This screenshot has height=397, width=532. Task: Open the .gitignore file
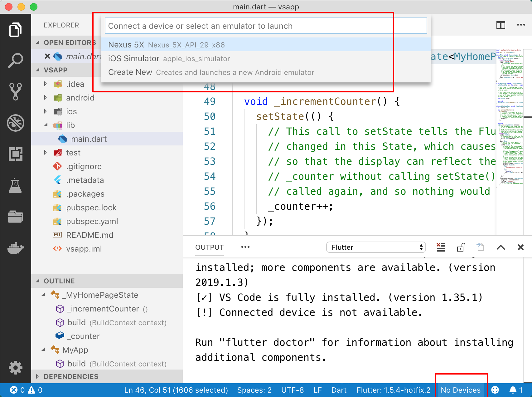click(107, 166)
